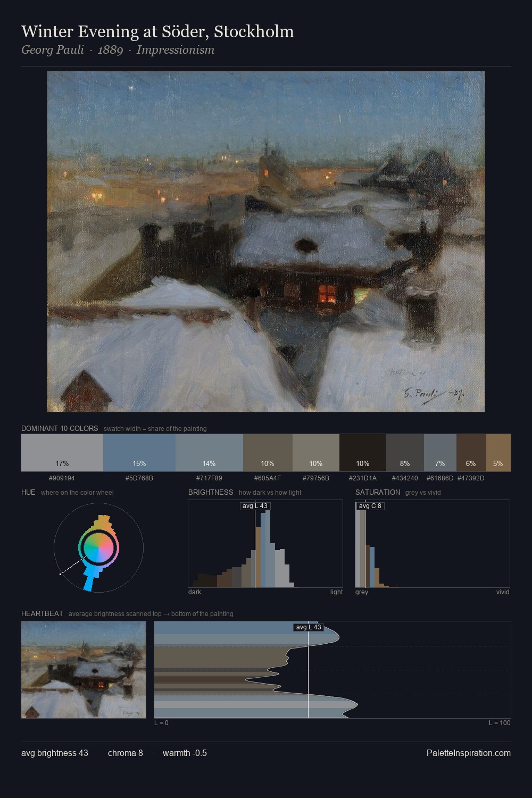The width and height of the screenshot is (532, 798).
Task: Click the DOMINANT 10 COLORS heading
Action: 60,428
